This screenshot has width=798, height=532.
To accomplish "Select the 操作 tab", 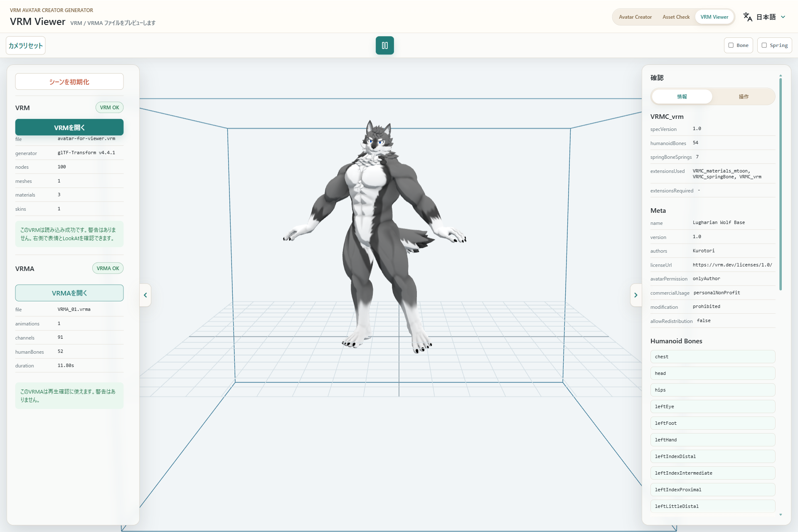I will tap(744, 96).
